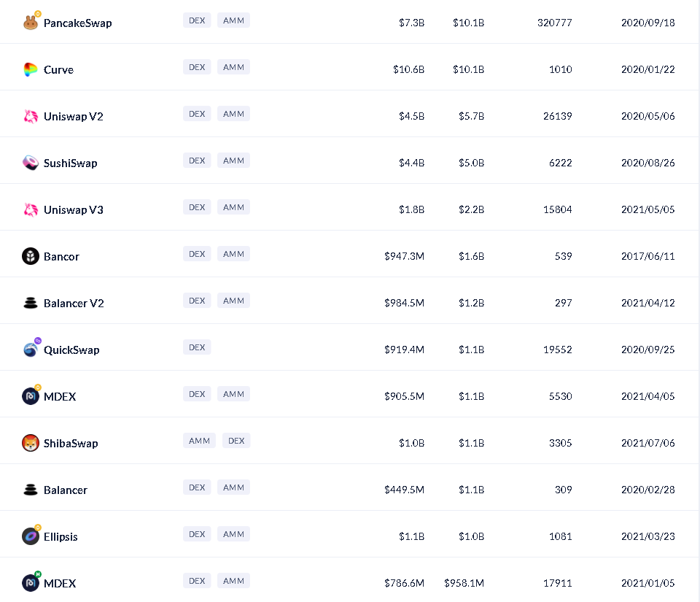Click the Uniswap V3 unicorn icon
This screenshot has height=602, width=700.
30,210
